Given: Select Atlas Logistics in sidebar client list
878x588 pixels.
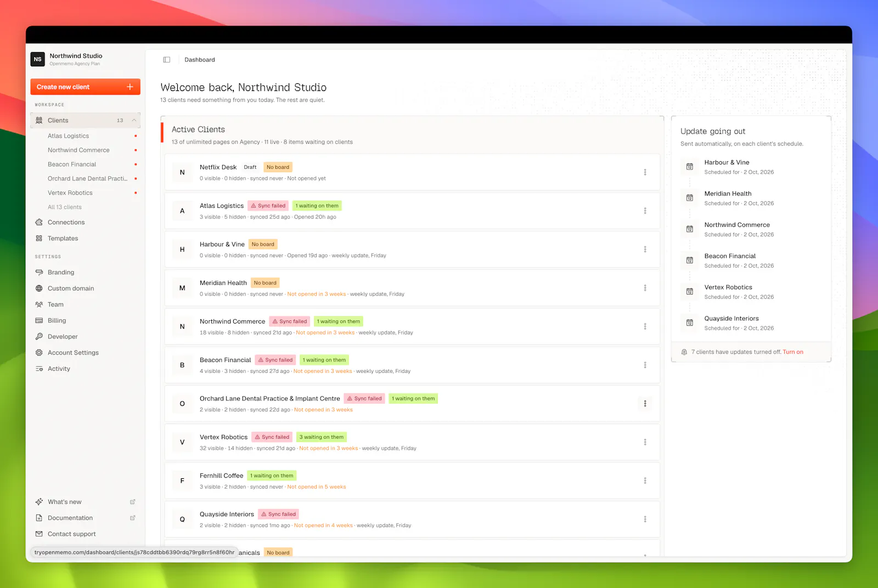Looking at the screenshot, I should [x=68, y=136].
